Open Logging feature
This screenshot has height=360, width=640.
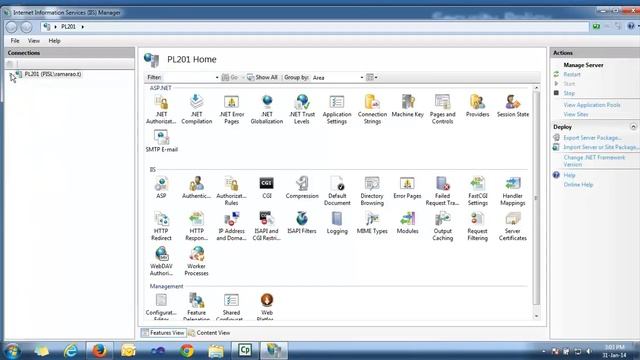click(337, 223)
